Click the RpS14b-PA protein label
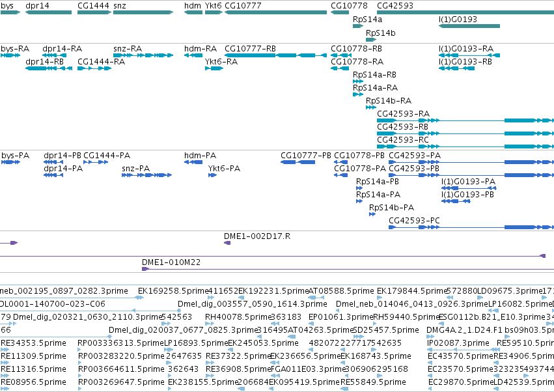 click(391, 208)
